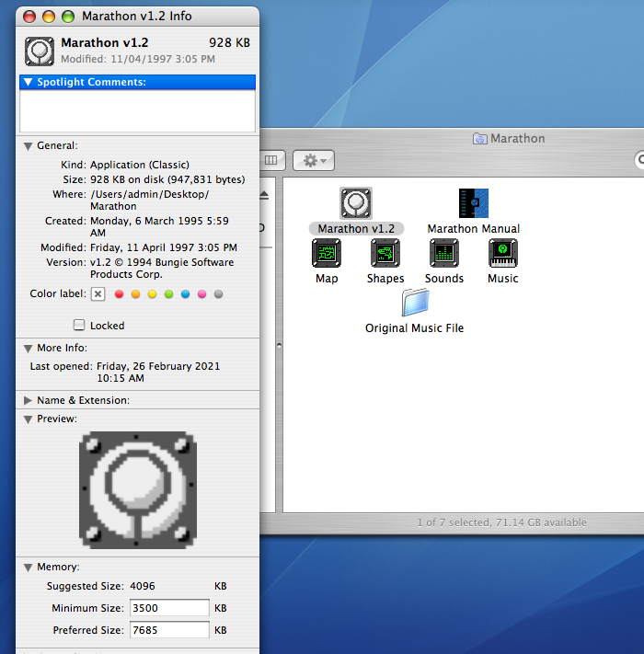Click the Suggested Size 4096 value

(x=143, y=586)
